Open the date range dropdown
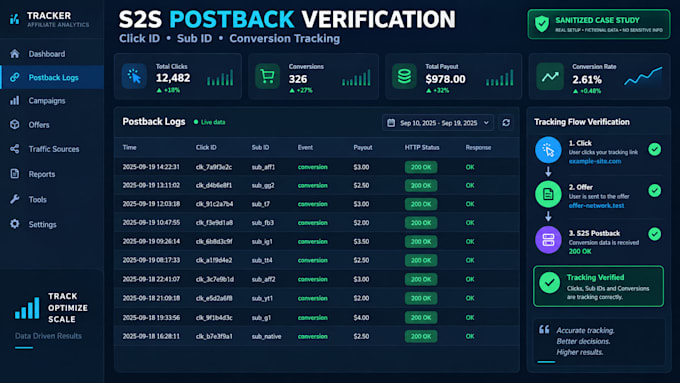 pos(438,123)
